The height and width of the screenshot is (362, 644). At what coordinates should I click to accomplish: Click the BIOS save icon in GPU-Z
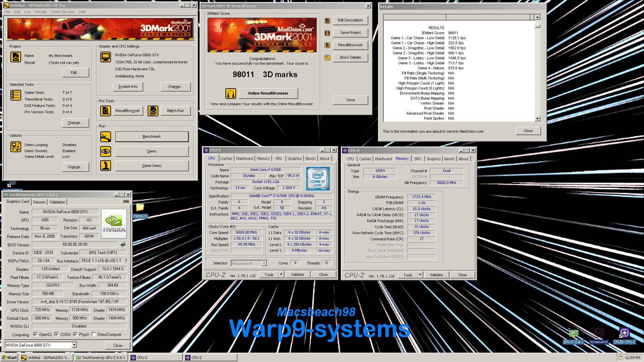tap(123, 244)
